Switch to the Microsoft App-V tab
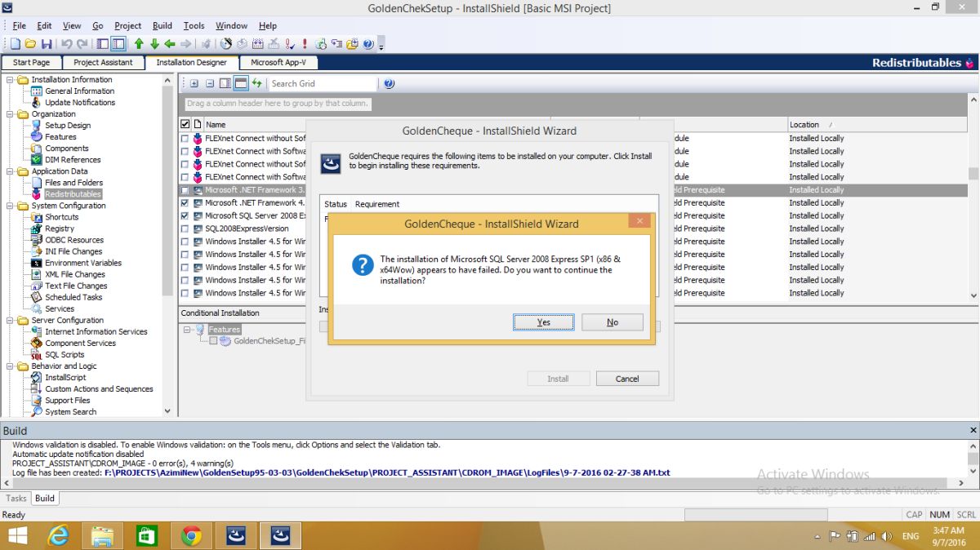 (x=278, y=62)
